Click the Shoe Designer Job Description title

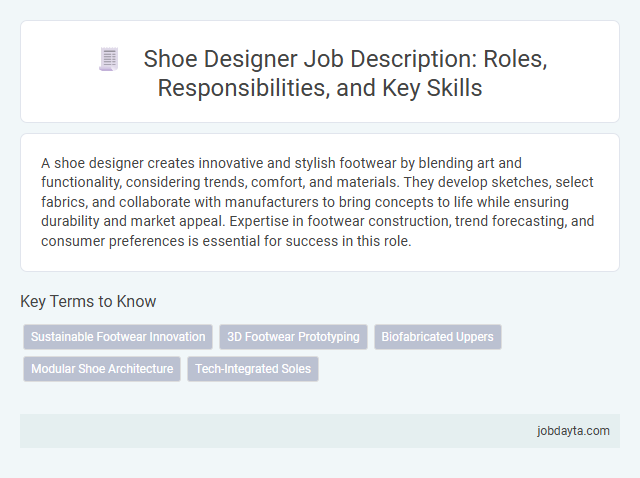(345, 73)
